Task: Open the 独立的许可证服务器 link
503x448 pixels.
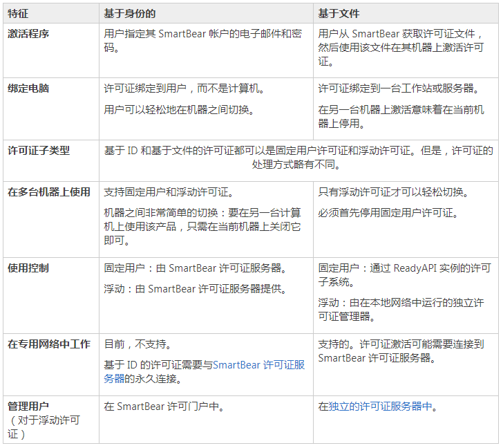Action: (x=381, y=407)
